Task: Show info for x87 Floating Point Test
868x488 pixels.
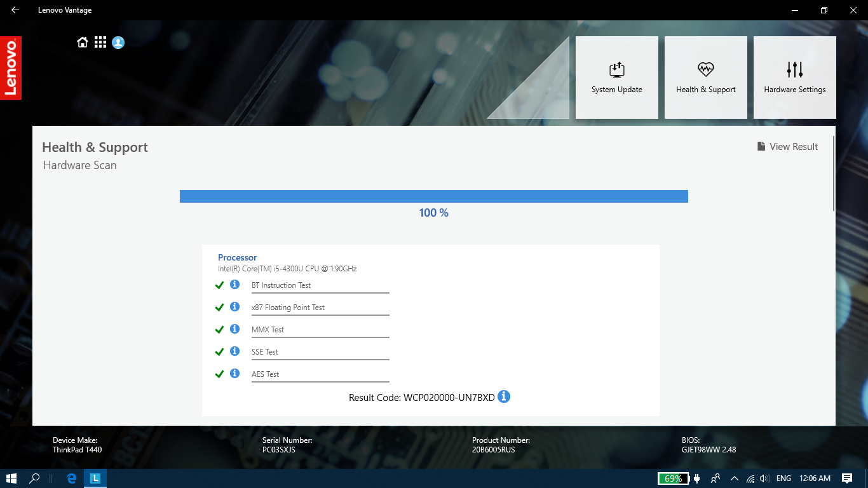Action: pos(234,307)
